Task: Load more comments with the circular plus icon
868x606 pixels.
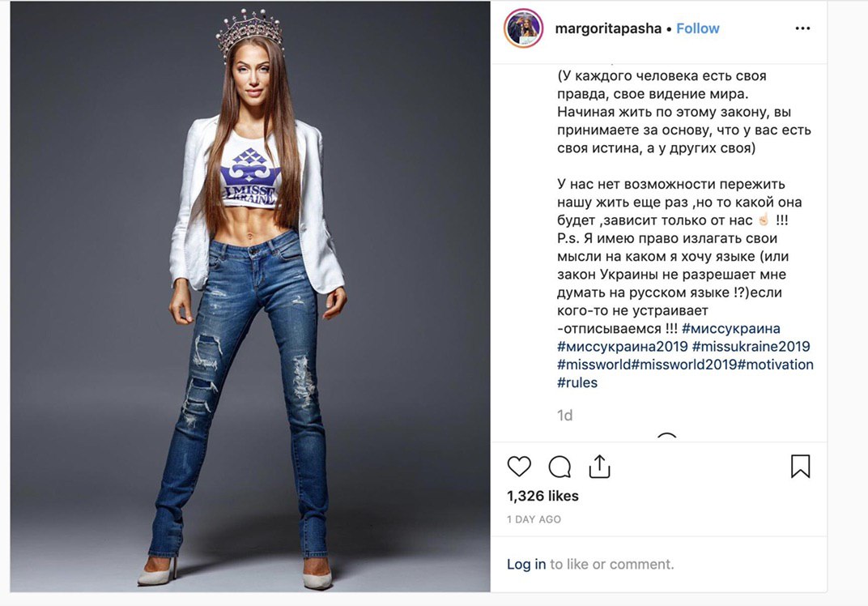Action: tap(666, 437)
